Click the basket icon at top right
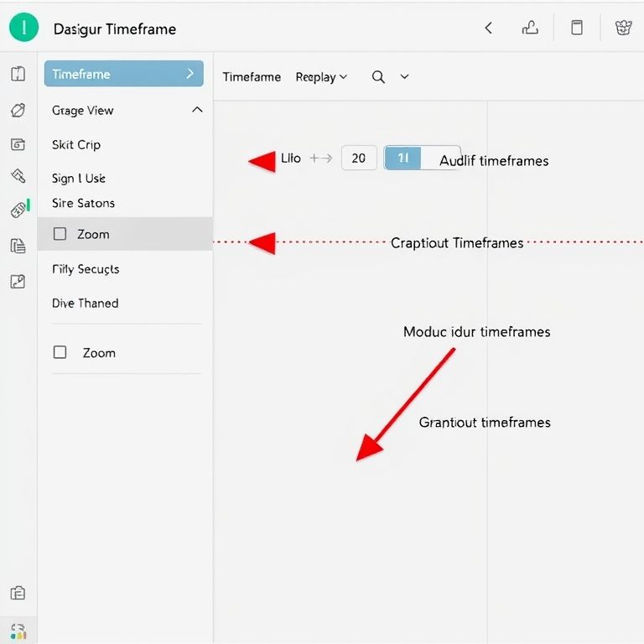Image resolution: width=644 pixels, height=644 pixels. click(x=623, y=28)
